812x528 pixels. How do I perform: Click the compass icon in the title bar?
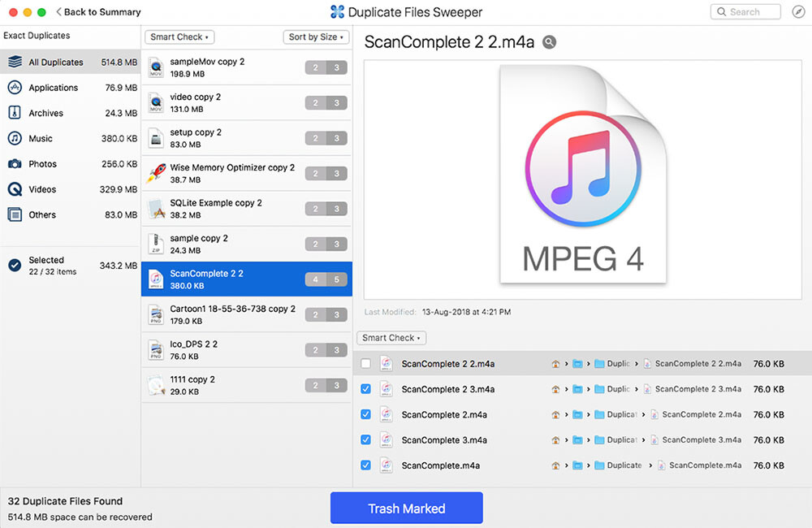[798, 12]
